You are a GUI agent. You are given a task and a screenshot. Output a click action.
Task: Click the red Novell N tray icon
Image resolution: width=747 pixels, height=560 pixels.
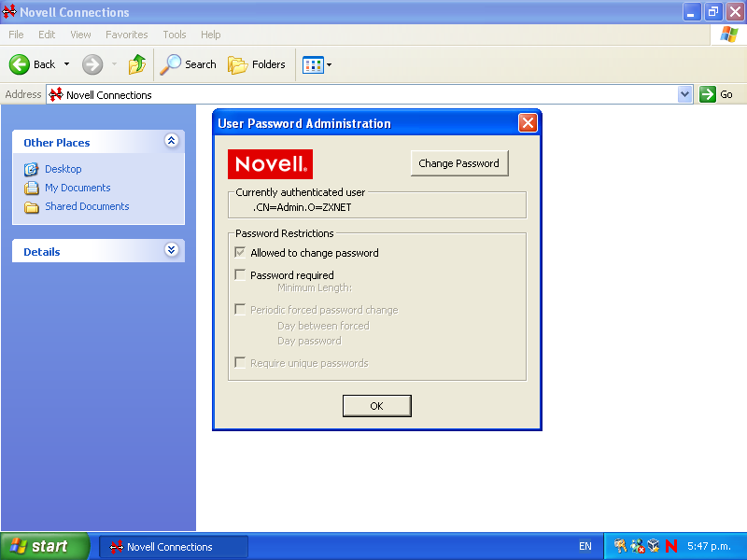(x=671, y=546)
